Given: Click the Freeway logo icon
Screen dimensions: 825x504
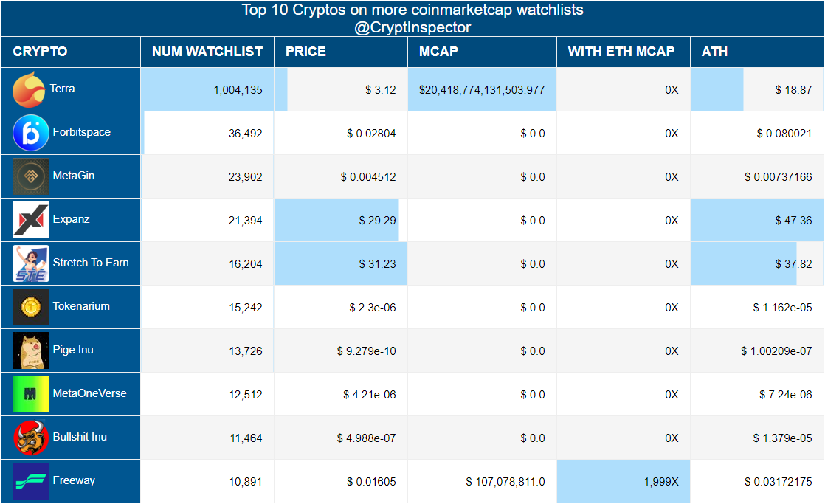Looking at the screenshot, I should (30, 481).
